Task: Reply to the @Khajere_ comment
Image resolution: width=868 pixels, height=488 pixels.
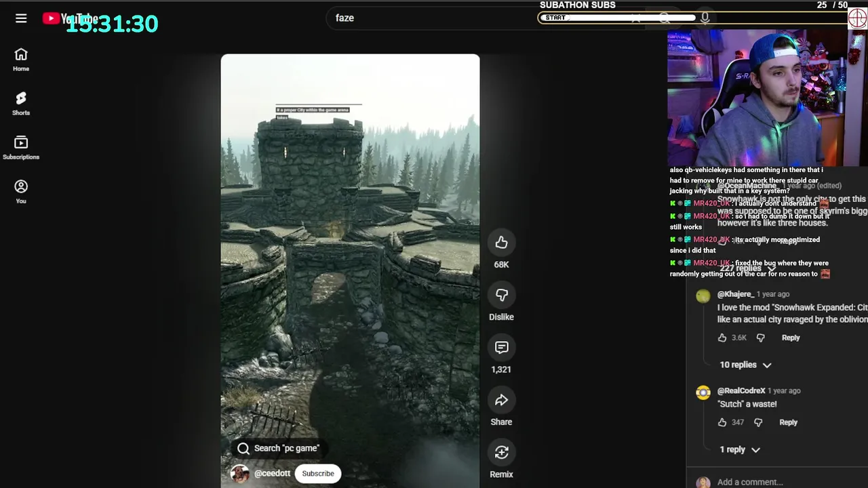Action: (791, 338)
